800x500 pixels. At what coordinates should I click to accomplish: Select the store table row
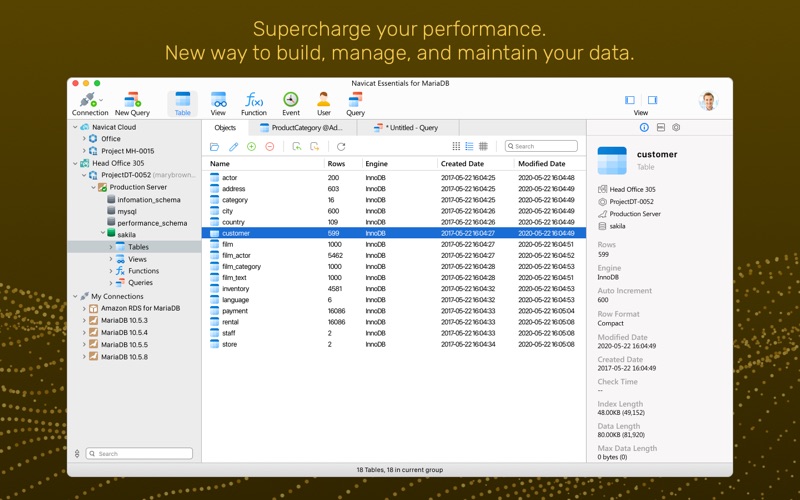[394, 344]
